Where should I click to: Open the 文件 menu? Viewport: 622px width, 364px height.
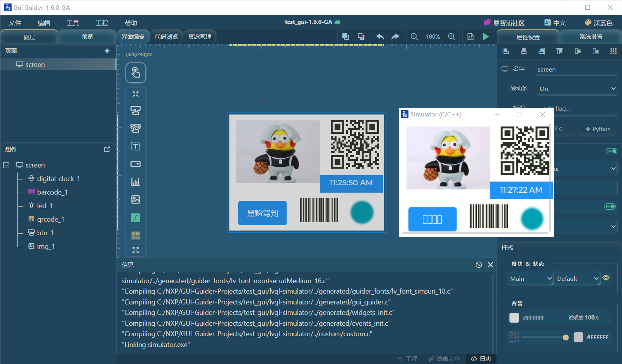pos(15,23)
